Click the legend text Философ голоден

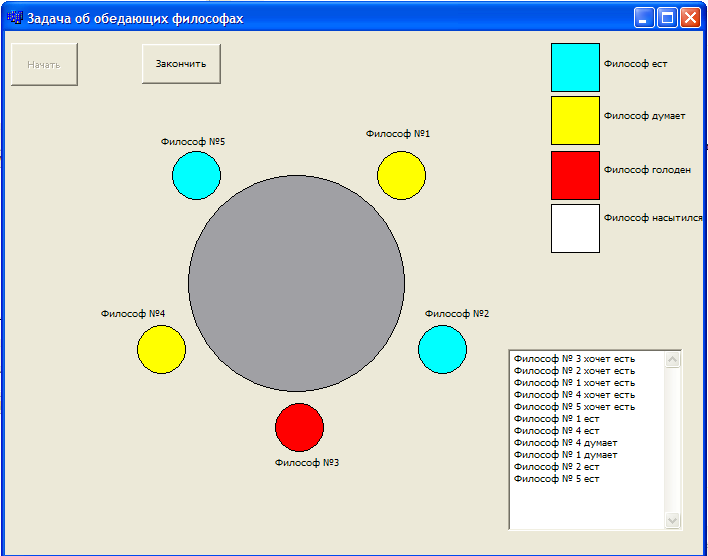point(647,170)
